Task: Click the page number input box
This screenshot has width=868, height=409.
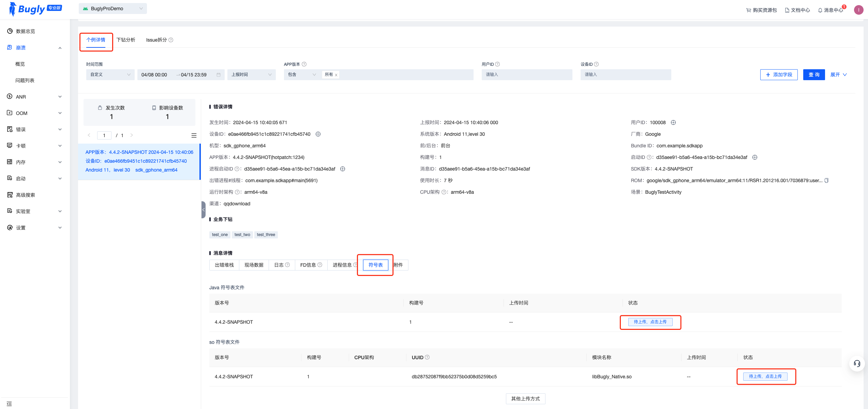Action: pos(104,135)
